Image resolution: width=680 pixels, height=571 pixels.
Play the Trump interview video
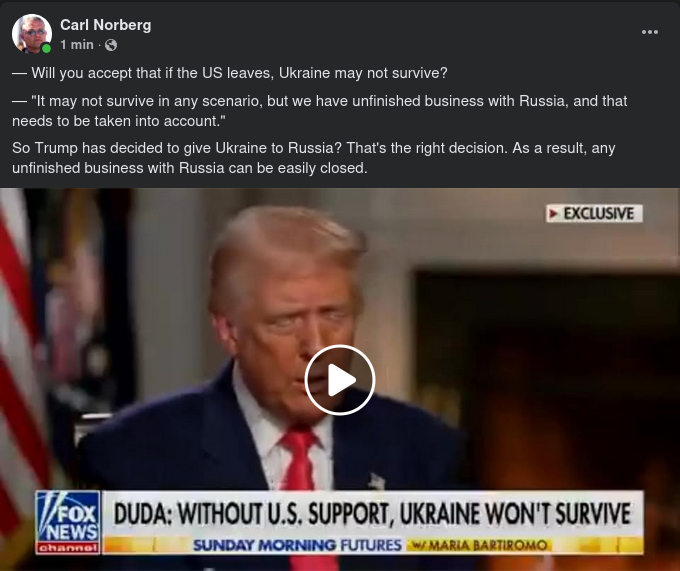340,380
